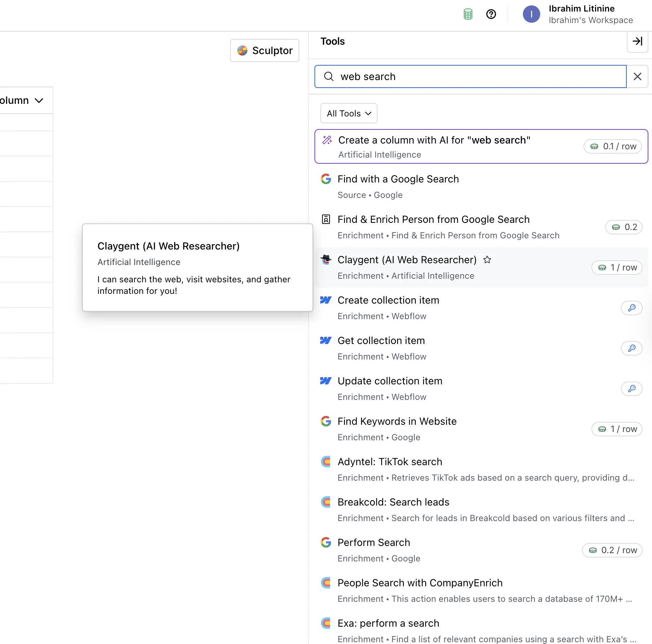Viewport: 652px width, 644px height.
Task: Select Find Keywords in Website tool
Action: point(481,429)
